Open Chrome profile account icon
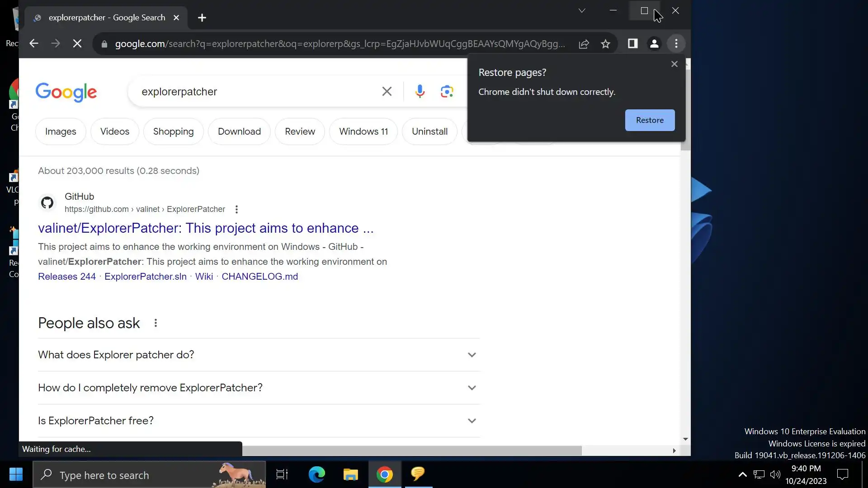Viewport: 868px width, 488px height. (654, 44)
